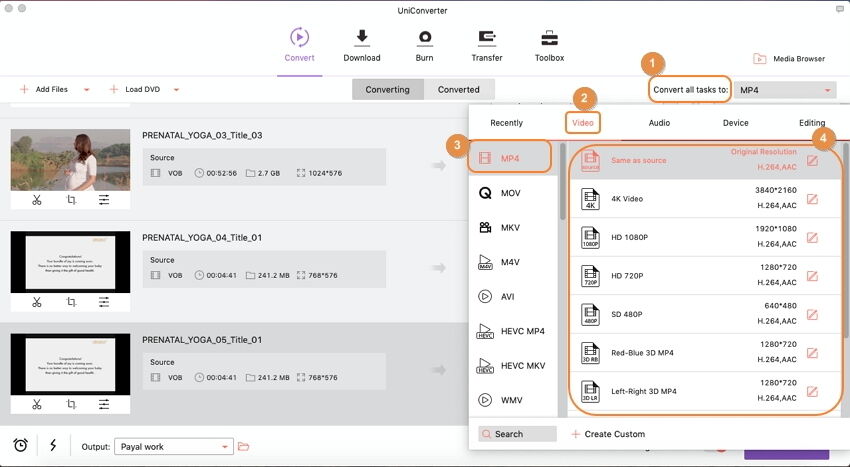Select the PRENATAL_YOGA_04_Title_01 thumbnail
The height and width of the screenshot is (467, 850).
coord(70,262)
